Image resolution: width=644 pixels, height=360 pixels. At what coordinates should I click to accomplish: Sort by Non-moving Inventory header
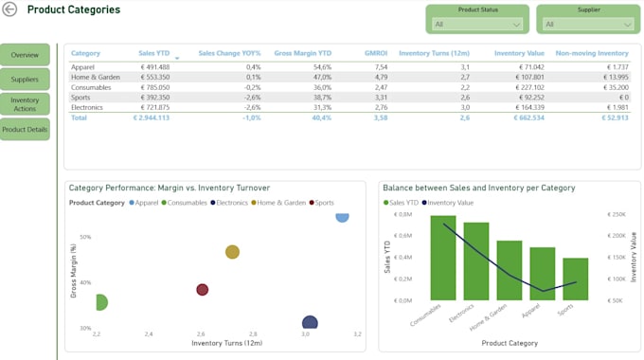[x=592, y=53]
